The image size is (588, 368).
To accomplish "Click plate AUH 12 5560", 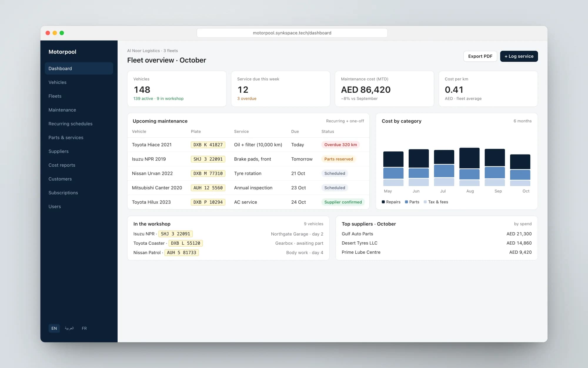I will (x=208, y=188).
